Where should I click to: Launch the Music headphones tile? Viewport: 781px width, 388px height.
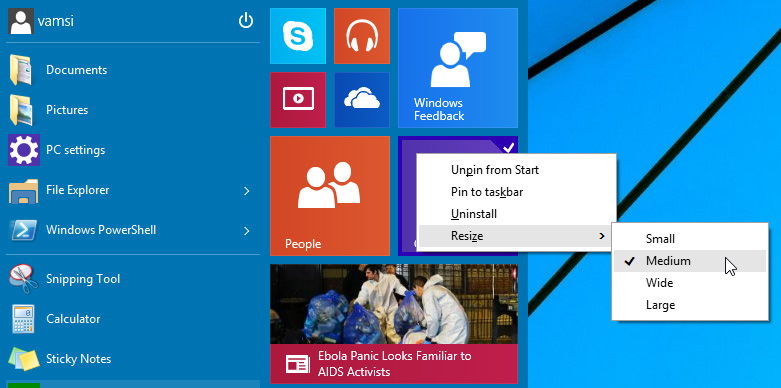coord(362,36)
